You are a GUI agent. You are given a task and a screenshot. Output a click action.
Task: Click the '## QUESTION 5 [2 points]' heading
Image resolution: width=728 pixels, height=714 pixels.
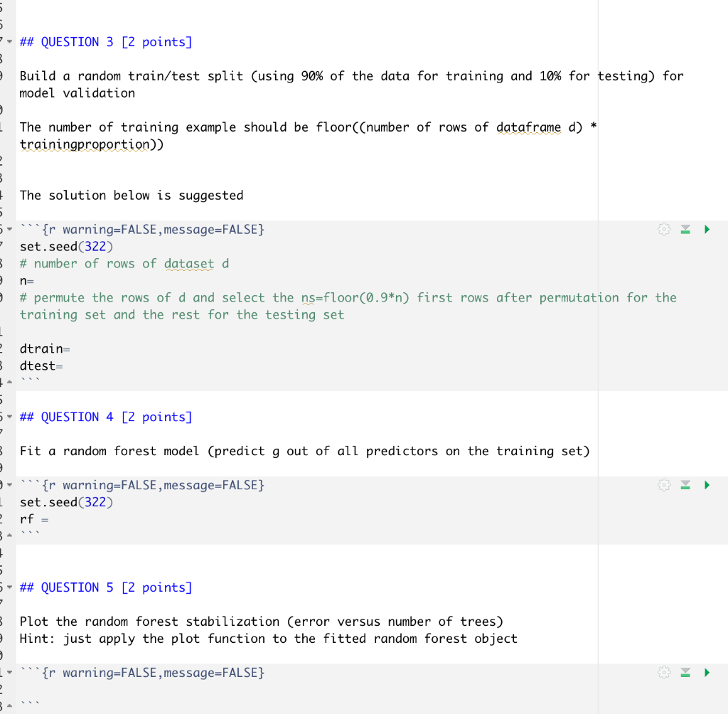(106, 587)
